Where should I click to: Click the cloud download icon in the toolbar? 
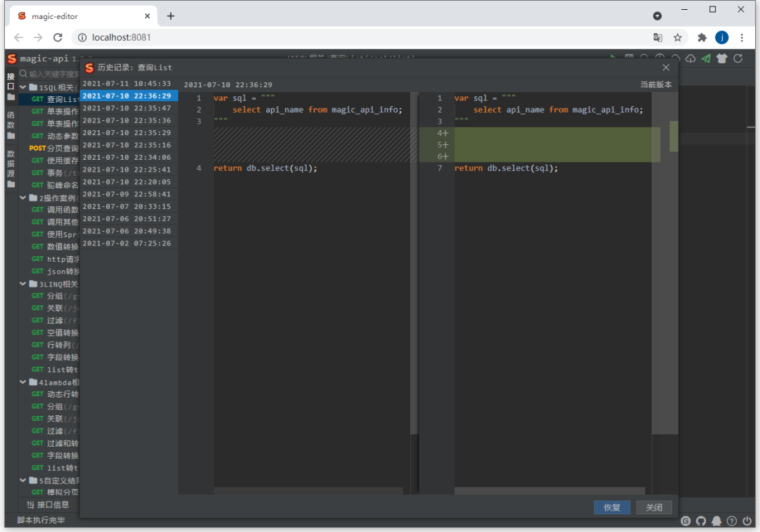[x=690, y=58]
